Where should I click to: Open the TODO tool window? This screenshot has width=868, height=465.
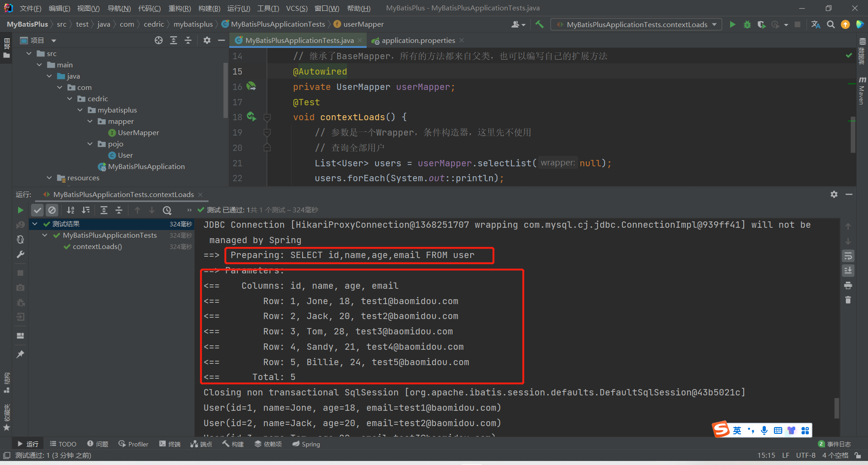(x=63, y=444)
